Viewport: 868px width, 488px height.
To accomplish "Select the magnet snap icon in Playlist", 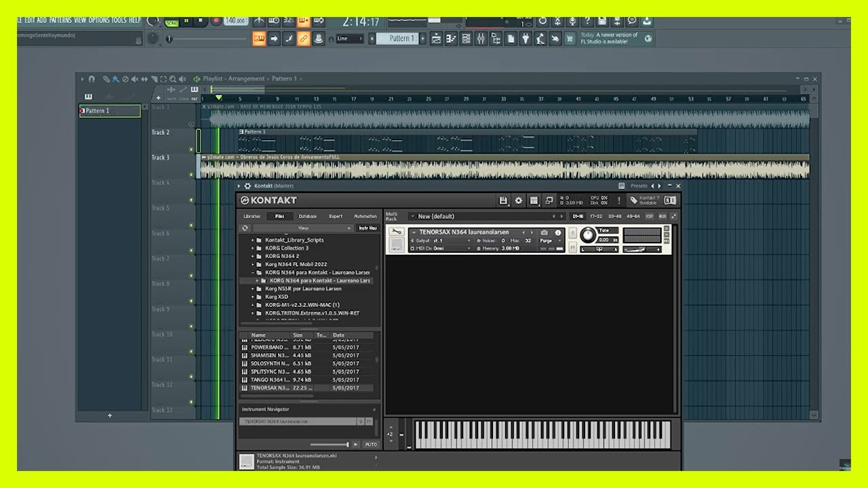I will [x=92, y=79].
